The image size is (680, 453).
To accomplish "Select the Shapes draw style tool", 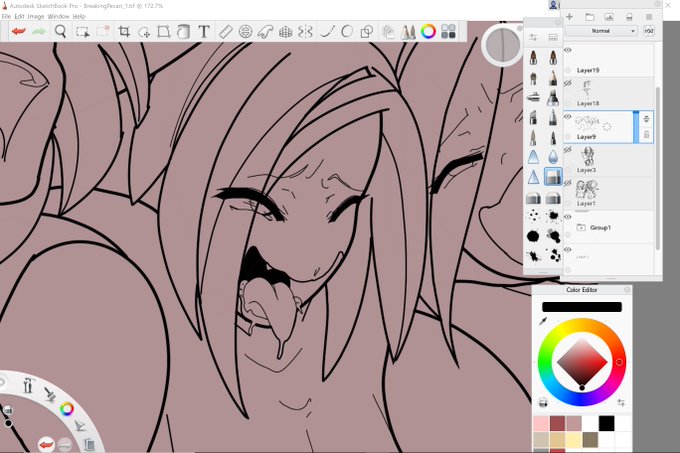I will (367, 32).
